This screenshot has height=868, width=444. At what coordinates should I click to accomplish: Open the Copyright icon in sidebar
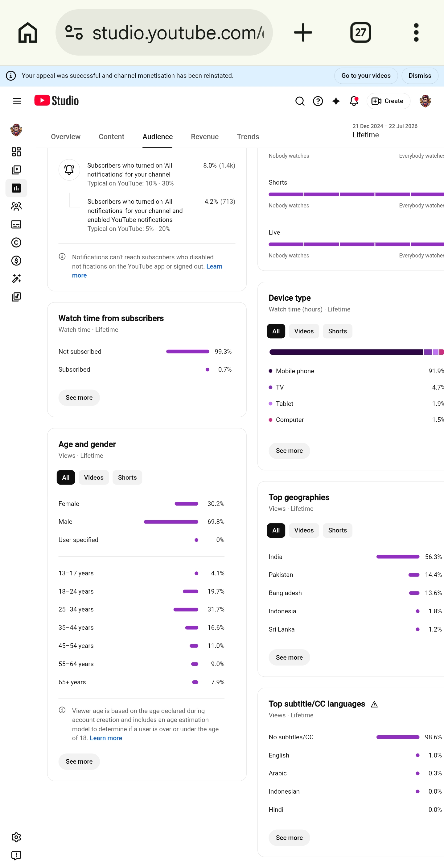pos(16,243)
